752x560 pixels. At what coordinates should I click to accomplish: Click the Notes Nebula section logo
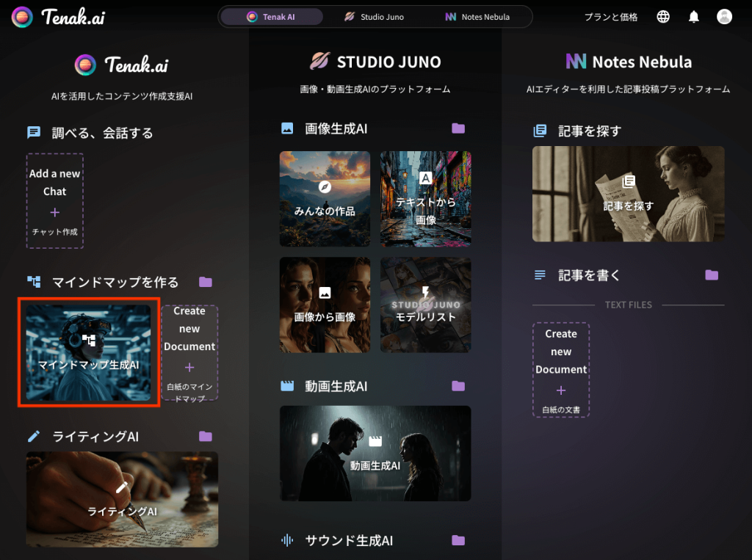[x=629, y=62]
